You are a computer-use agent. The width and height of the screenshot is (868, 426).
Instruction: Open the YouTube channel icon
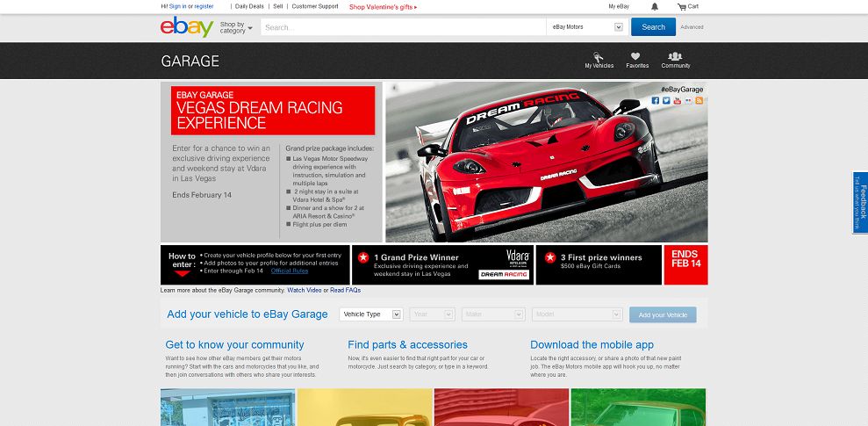click(677, 100)
